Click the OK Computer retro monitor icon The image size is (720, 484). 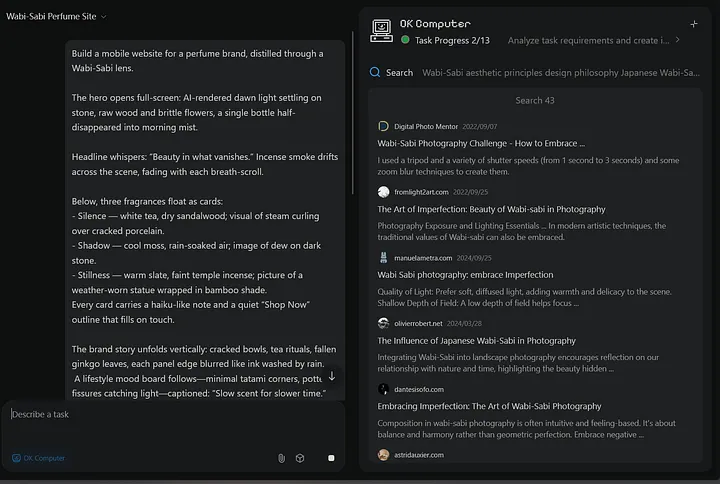tap(381, 30)
